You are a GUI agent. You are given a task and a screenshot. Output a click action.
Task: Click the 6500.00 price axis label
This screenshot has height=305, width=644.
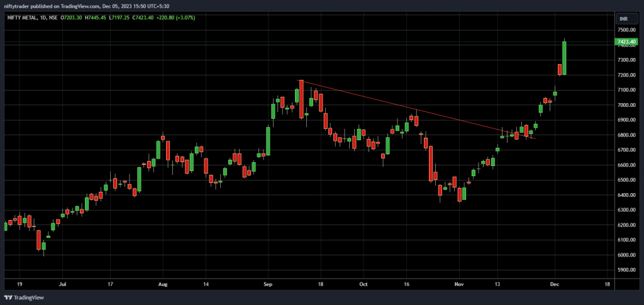[x=626, y=180]
